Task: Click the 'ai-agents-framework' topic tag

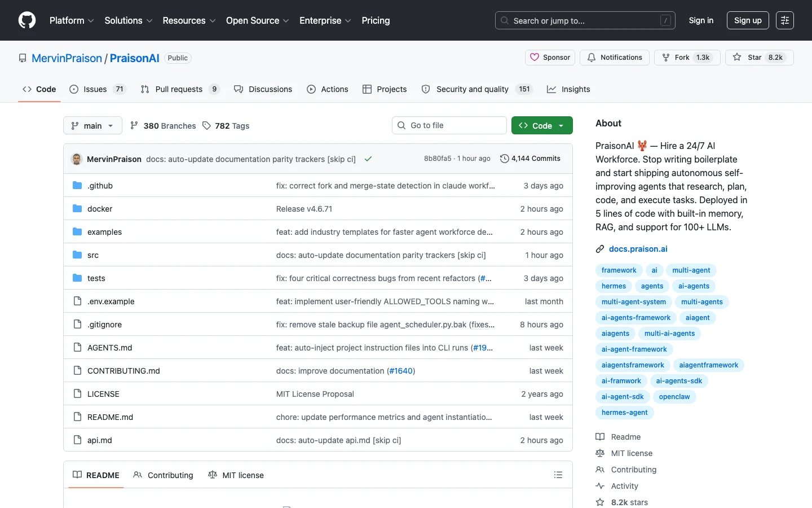Action: tap(636, 318)
